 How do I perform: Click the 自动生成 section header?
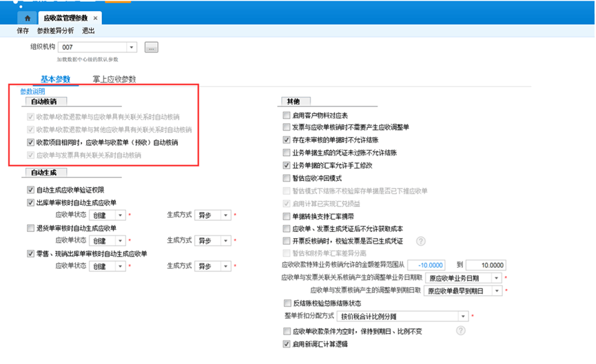[46, 172]
